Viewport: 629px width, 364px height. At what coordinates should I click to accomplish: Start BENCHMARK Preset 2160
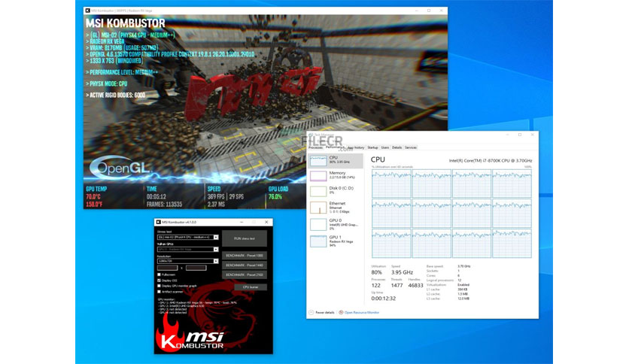(245, 275)
